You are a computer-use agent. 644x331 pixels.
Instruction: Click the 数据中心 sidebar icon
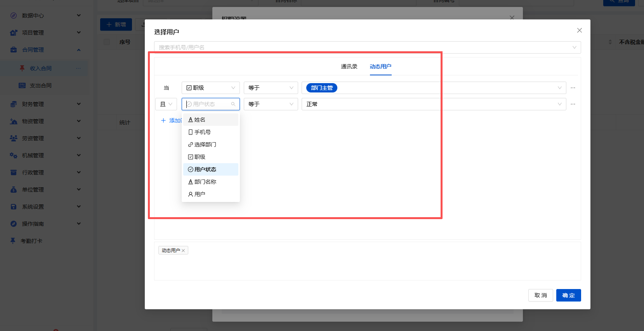(x=14, y=16)
